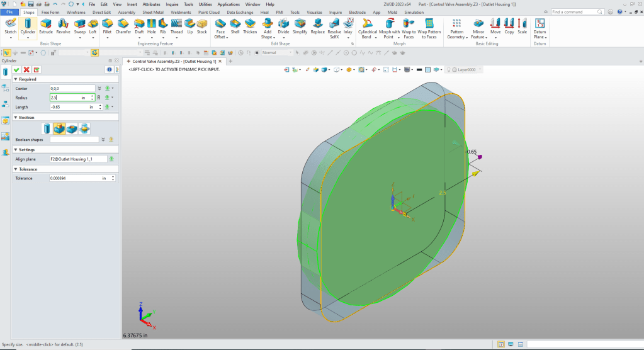This screenshot has width=644, height=350.
Task: Collapse the Tolerance section
Action: (x=16, y=169)
